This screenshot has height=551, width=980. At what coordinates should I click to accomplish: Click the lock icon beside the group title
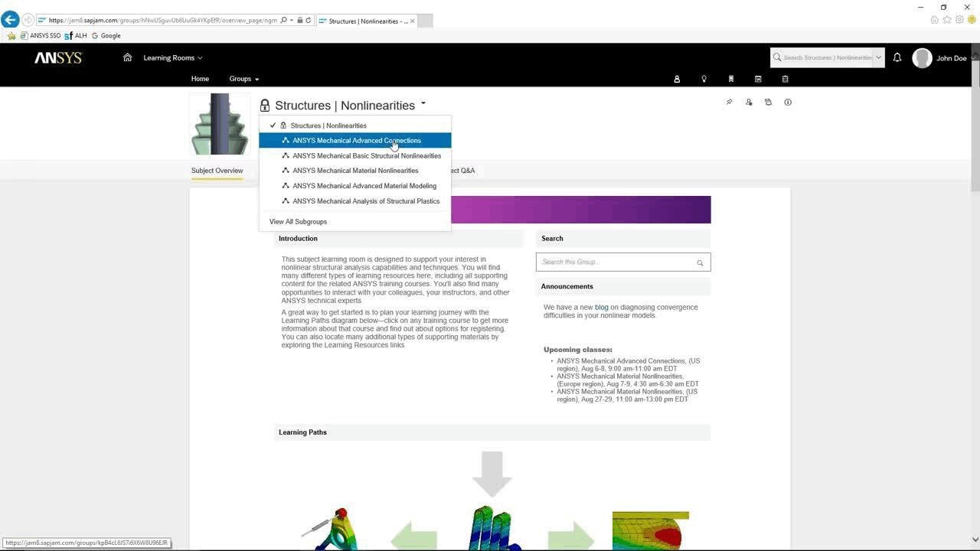[x=265, y=106]
